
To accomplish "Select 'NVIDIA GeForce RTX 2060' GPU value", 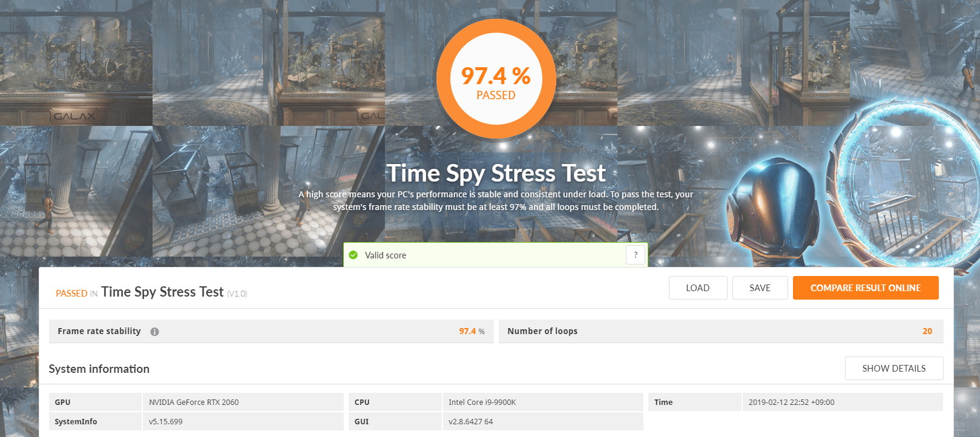I will (x=194, y=402).
